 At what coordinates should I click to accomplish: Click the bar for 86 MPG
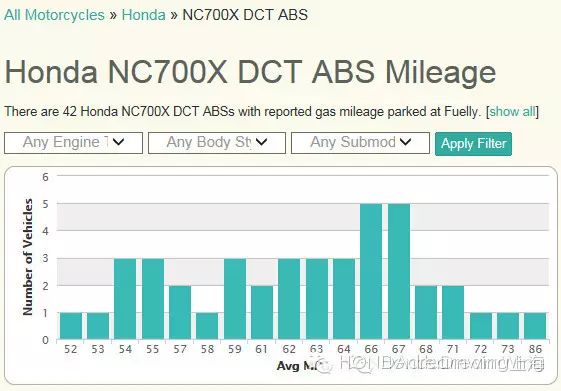535,326
